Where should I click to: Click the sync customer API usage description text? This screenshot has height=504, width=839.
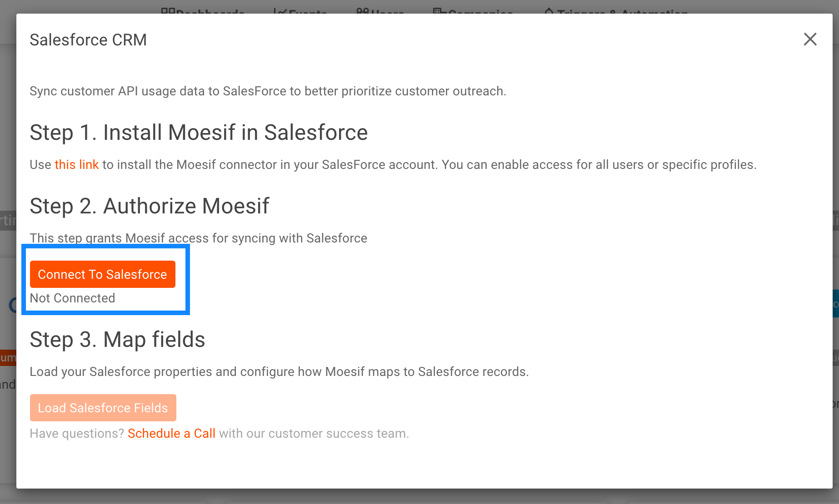click(268, 91)
